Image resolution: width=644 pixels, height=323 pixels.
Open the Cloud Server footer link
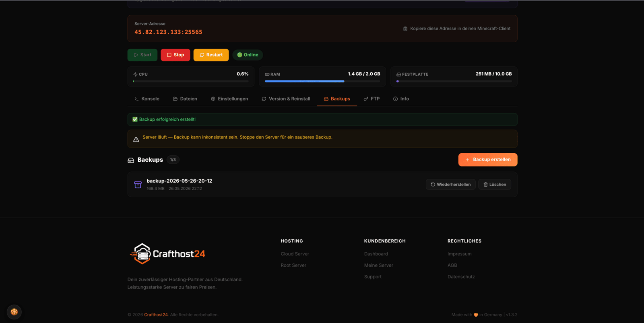295,254
